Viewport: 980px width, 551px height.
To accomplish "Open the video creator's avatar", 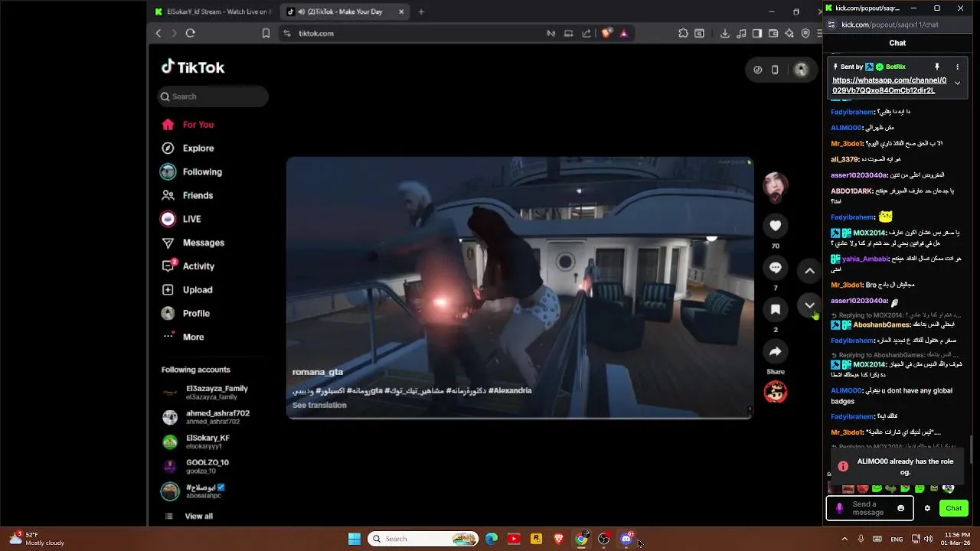I will click(775, 184).
